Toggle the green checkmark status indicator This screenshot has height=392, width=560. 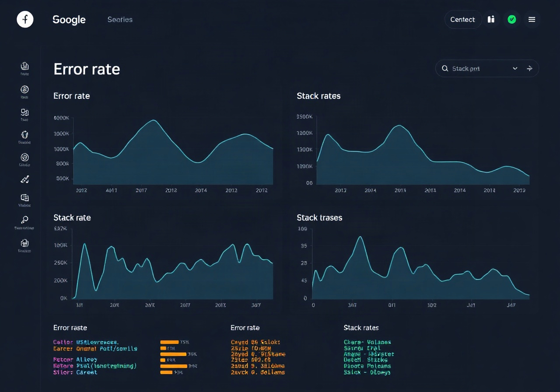(x=511, y=19)
